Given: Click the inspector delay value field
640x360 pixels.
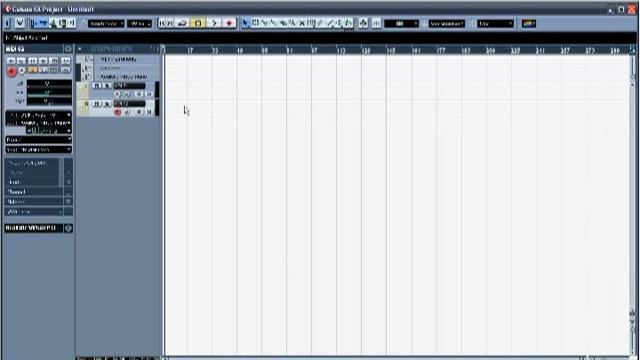Looking at the screenshot, I should point(49,101).
